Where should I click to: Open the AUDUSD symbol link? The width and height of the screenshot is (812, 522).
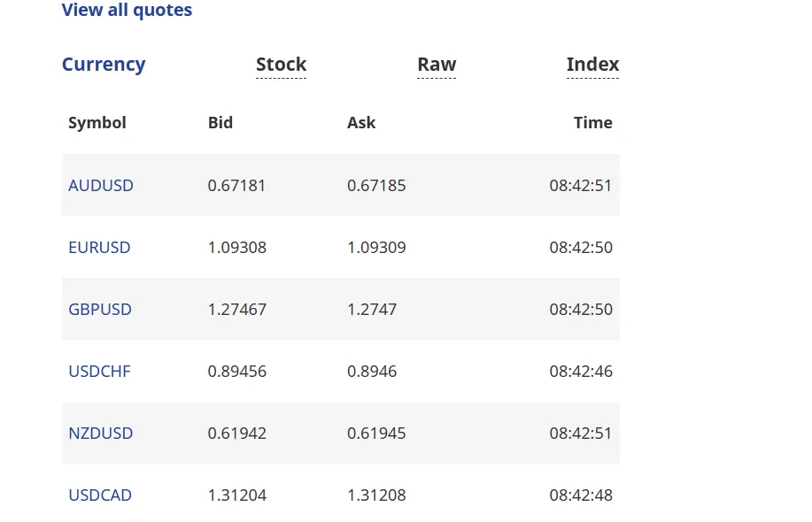point(101,185)
